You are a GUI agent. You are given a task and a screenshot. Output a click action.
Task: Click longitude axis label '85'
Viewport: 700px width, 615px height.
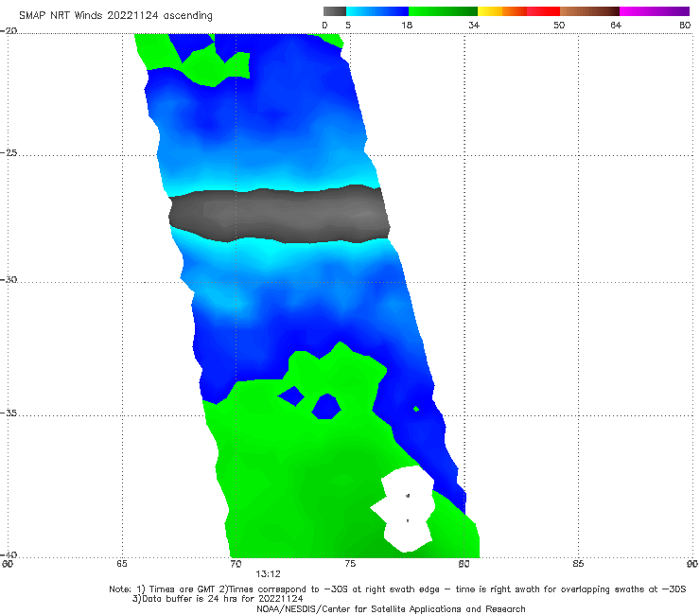coord(578,564)
